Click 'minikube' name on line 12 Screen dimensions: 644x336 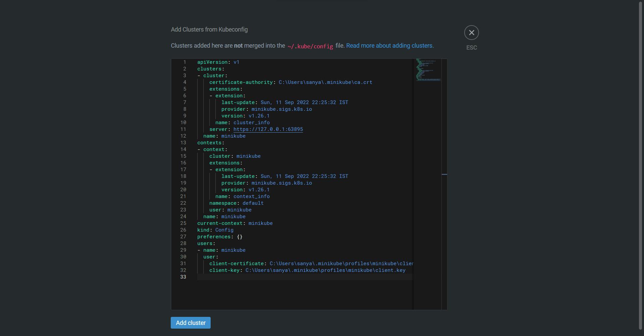click(233, 136)
